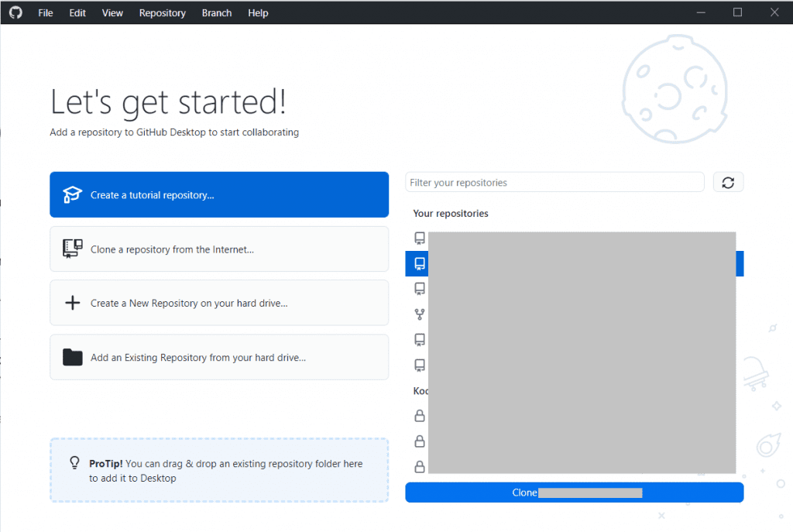Screen dimensions: 793x532
Task: Create a tutorial repository
Action: [x=219, y=194]
